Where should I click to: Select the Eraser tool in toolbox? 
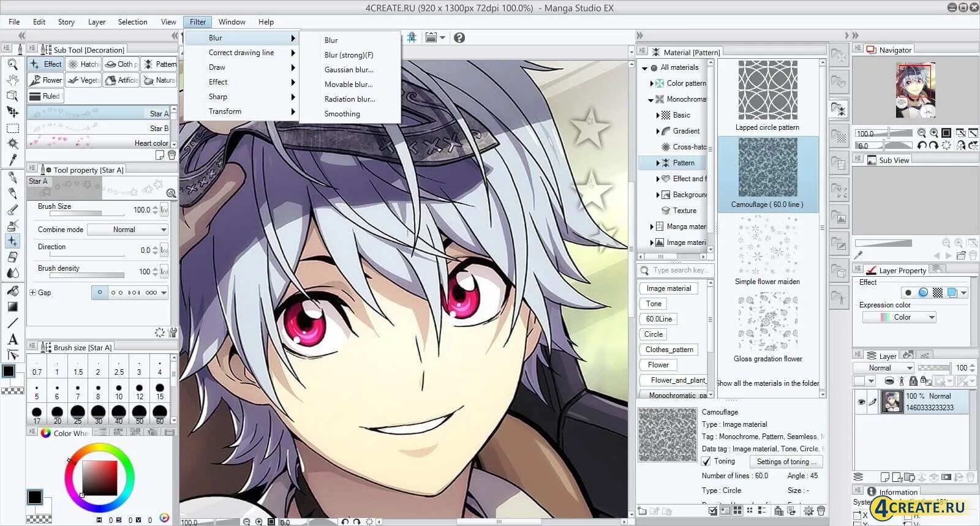[12, 257]
